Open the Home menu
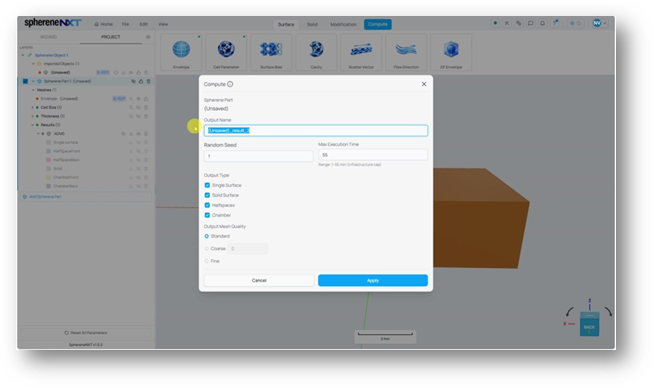The image size is (654, 388). pyautogui.click(x=103, y=24)
